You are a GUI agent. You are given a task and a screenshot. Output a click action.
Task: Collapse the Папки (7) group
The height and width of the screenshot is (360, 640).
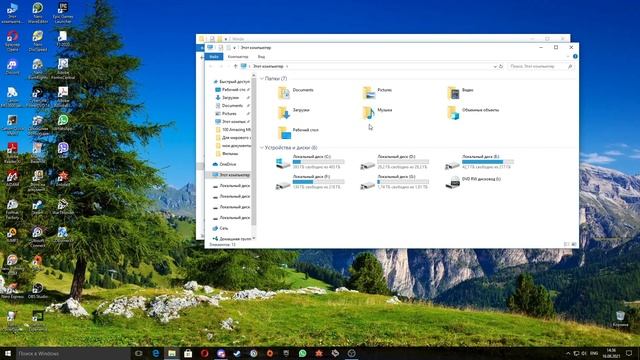(262, 78)
